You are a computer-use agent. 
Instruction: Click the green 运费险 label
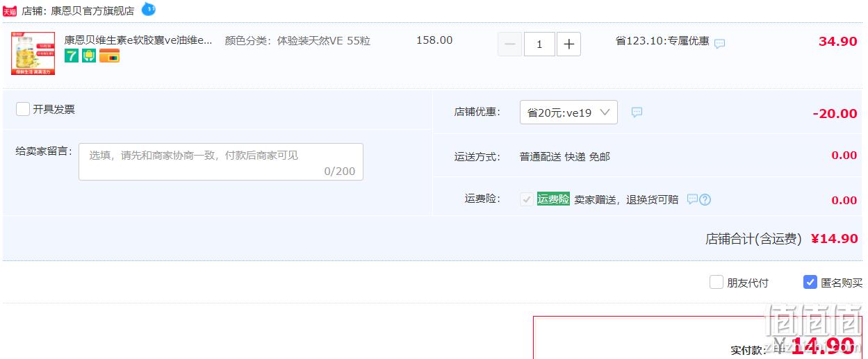[553, 199]
